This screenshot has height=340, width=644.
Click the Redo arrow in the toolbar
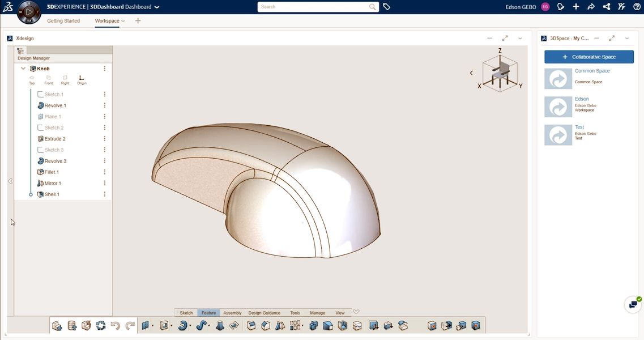130,325
